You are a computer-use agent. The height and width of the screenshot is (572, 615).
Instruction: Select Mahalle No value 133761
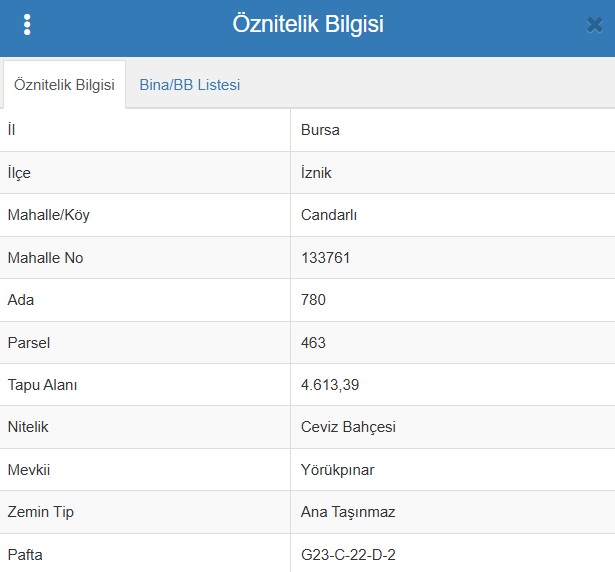(x=325, y=258)
